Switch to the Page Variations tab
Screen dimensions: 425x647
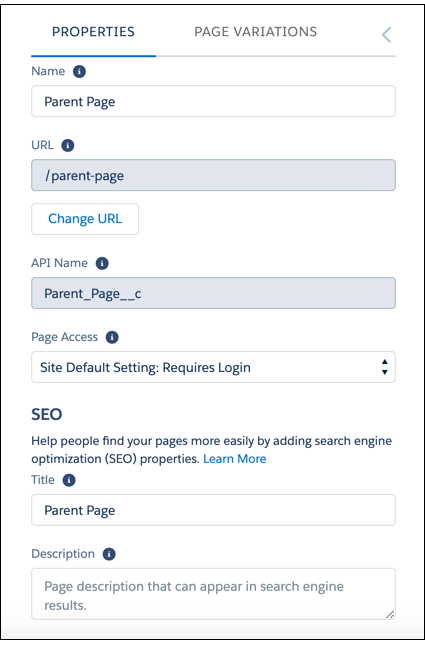[255, 32]
